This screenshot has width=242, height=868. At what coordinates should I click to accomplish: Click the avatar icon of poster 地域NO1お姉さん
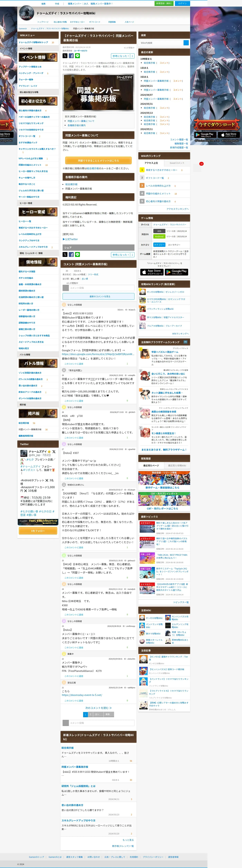(64, 485)
